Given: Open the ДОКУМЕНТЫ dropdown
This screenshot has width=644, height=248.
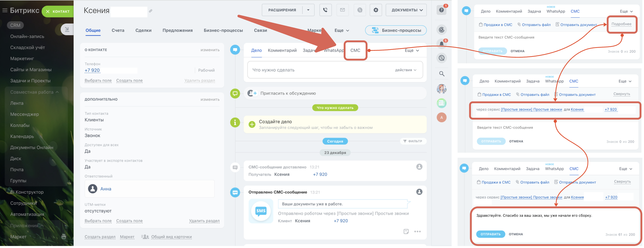Looking at the screenshot, I should tap(406, 10).
